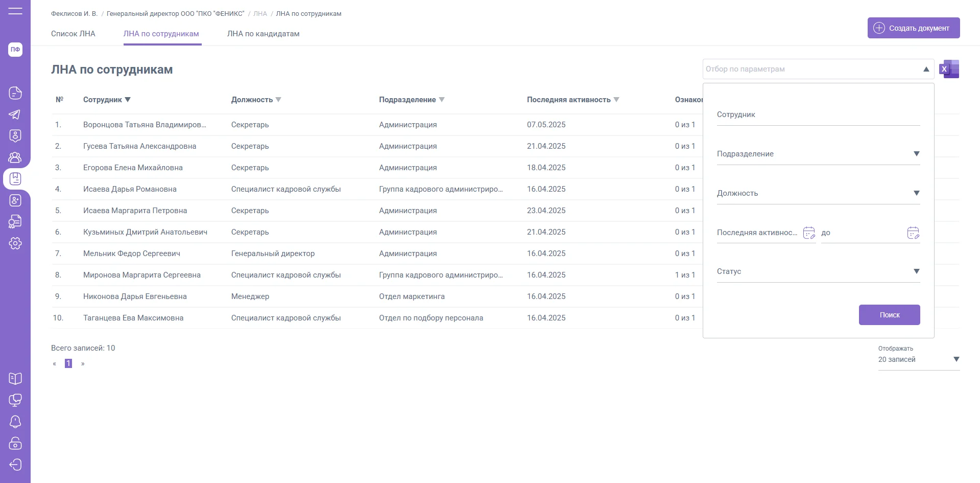Screen dimensions: 980x483
Task: Open the Статус filter dropdown
Action: pyautogui.click(x=916, y=271)
